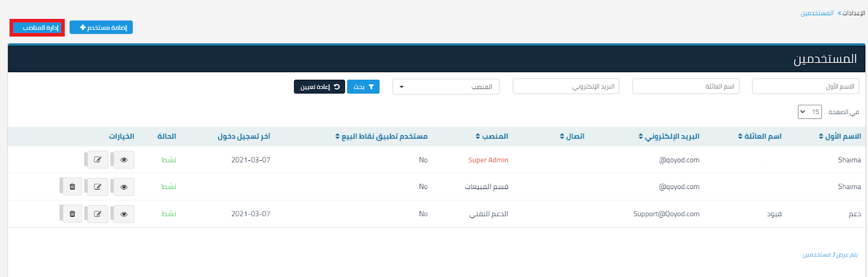View details of the قسم المبيعات user
The image size is (868, 277).
point(124,187)
